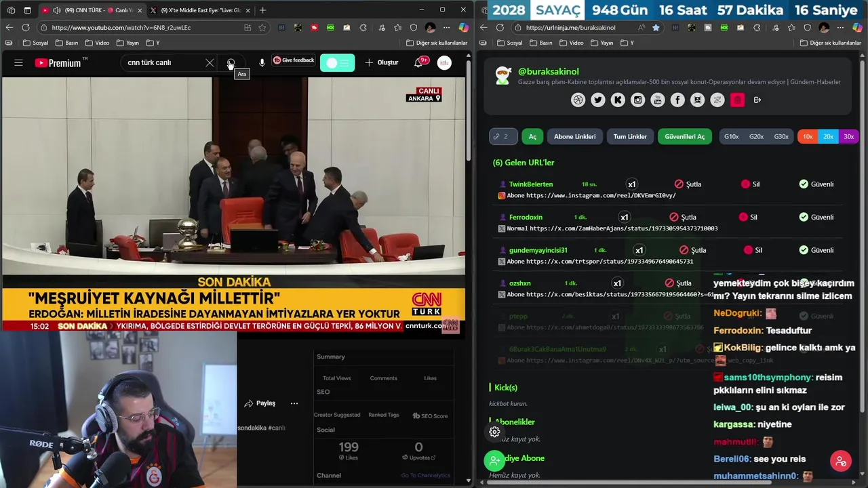Open Oluştur create menu on YouTube
The height and width of the screenshot is (488, 868).
pyautogui.click(x=382, y=62)
